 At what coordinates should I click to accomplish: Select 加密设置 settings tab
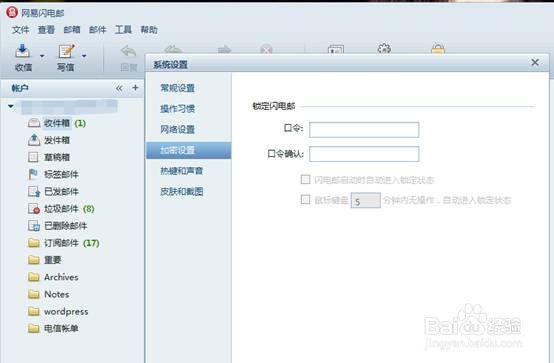click(189, 150)
